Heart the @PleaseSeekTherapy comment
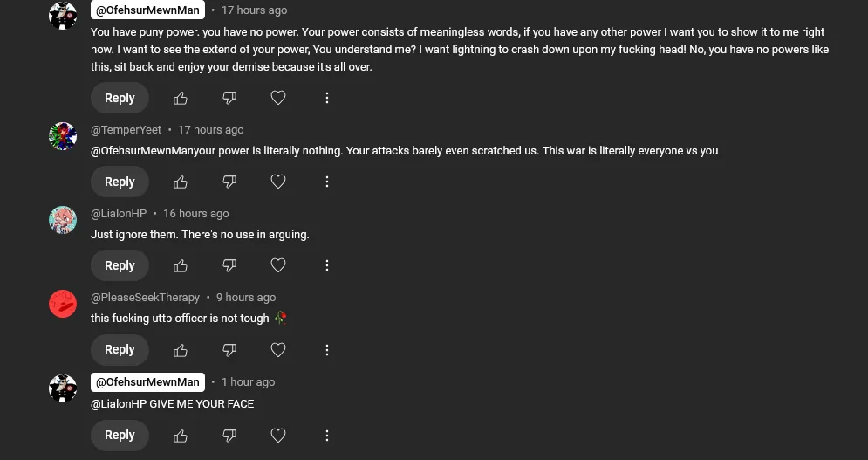 tap(278, 350)
